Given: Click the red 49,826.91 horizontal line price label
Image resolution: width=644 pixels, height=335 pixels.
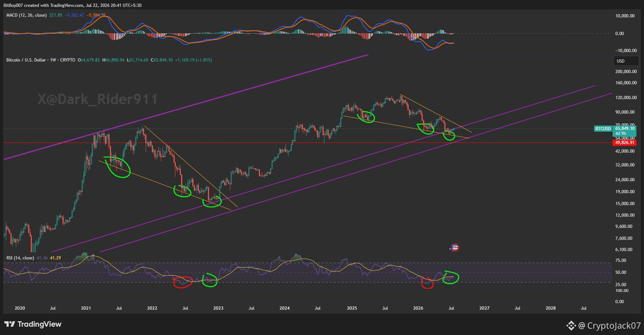Looking at the screenshot, I should [x=625, y=143].
